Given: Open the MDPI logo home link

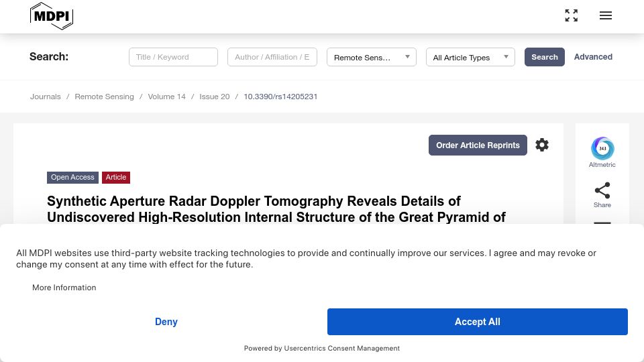Looking at the screenshot, I should [52, 16].
